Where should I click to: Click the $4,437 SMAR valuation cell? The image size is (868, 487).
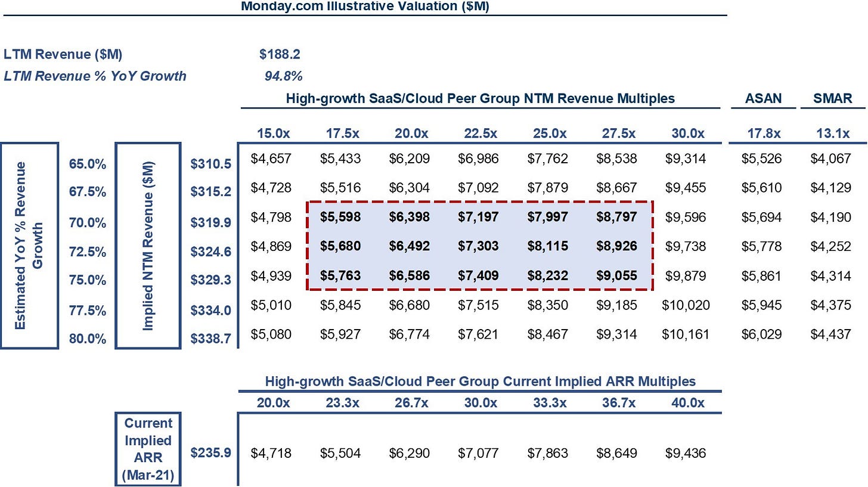(x=831, y=334)
